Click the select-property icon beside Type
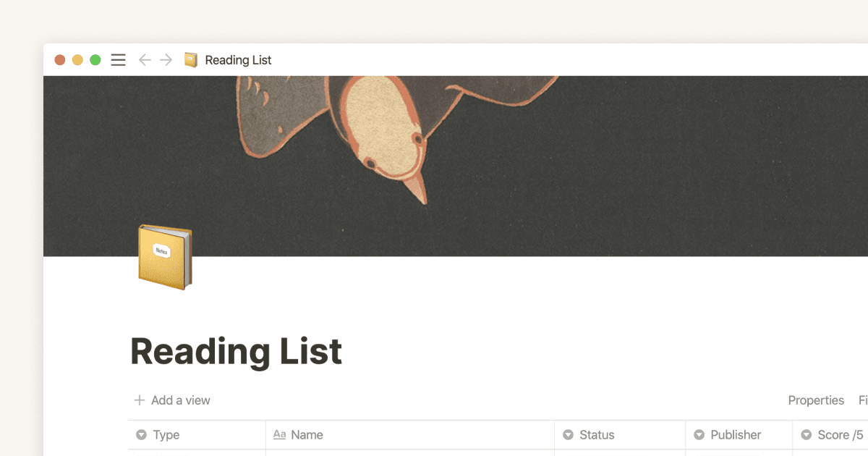Viewport: 868px width, 456px height. (140, 434)
